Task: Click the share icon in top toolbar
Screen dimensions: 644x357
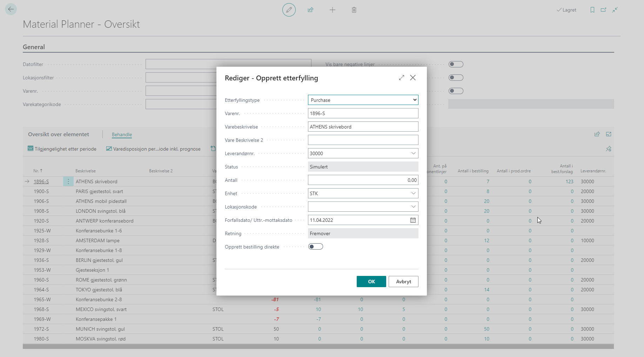Action: [310, 10]
